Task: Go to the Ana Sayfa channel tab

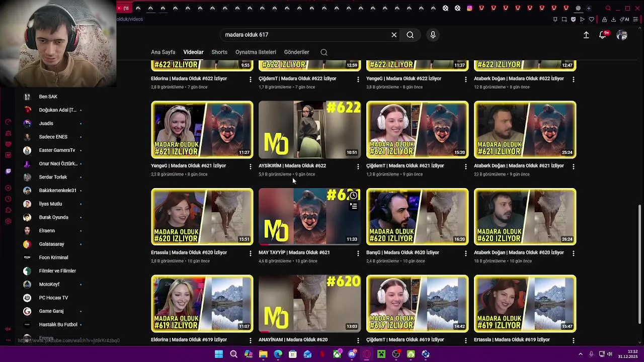Action: [163, 52]
